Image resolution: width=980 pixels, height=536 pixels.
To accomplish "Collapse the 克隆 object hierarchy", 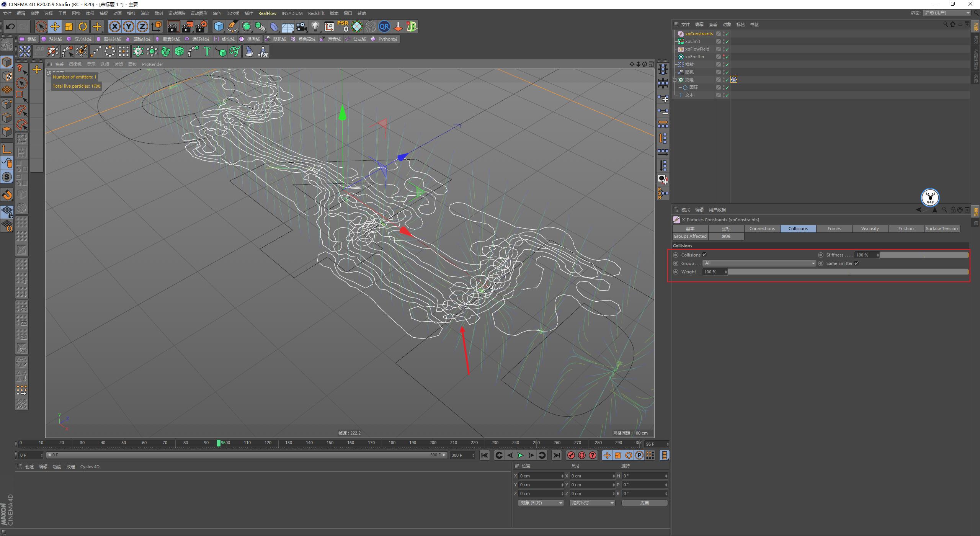I will [675, 79].
